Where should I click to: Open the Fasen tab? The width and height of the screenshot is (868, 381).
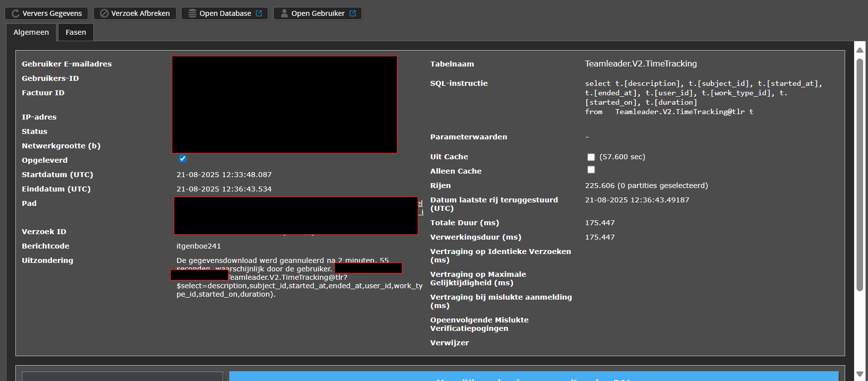(x=76, y=32)
